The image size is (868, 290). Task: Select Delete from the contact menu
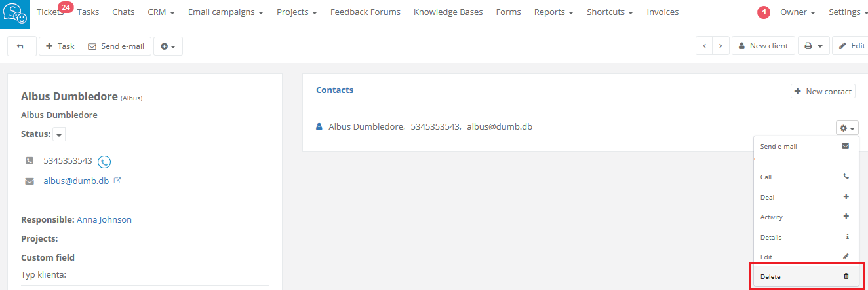pos(806,276)
